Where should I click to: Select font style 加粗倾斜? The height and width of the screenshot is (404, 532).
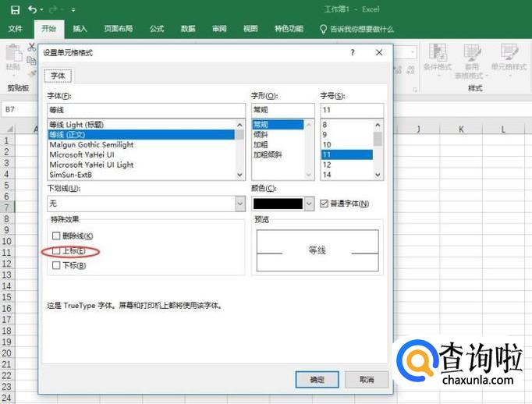(x=278, y=154)
